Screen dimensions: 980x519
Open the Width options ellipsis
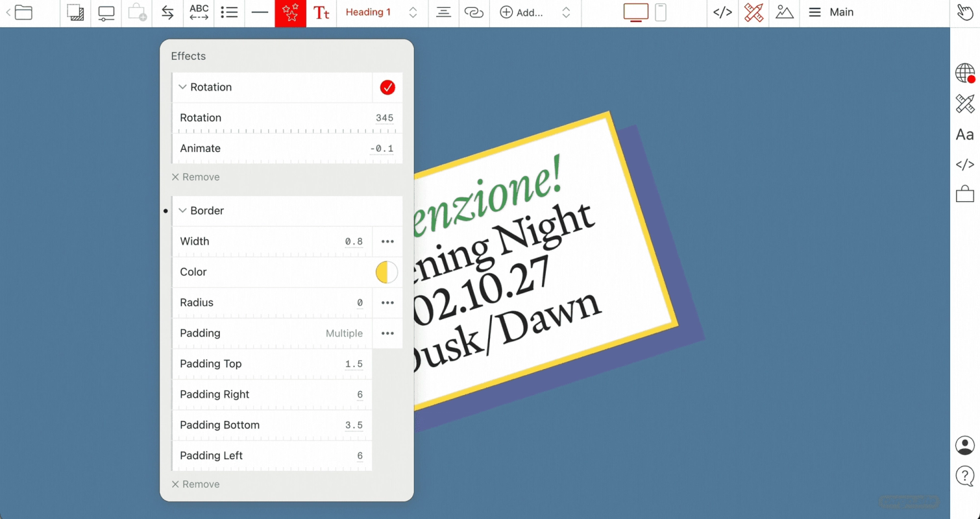click(x=387, y=241)
